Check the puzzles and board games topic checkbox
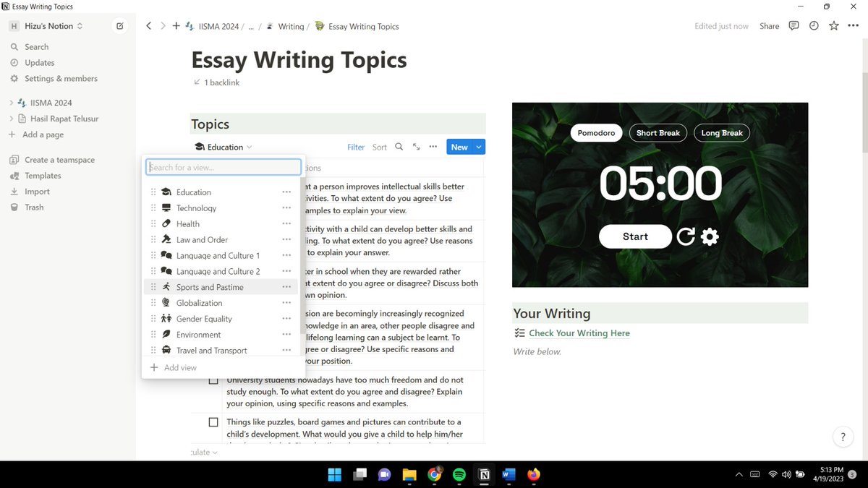This screenshot has height=488, width=868. 213,422
